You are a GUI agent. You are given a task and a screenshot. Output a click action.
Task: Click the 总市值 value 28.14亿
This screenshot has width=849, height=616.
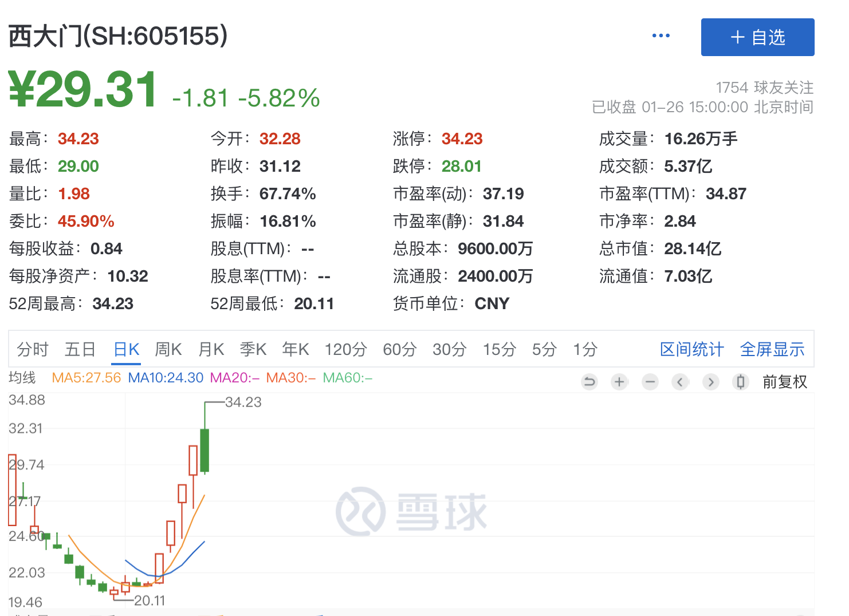[693, 248]
